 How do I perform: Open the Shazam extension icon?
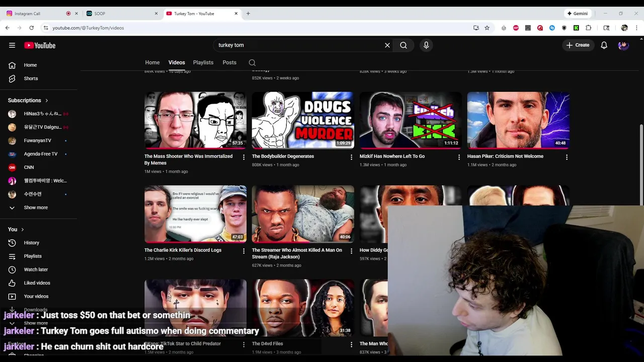tap(552, 28)
